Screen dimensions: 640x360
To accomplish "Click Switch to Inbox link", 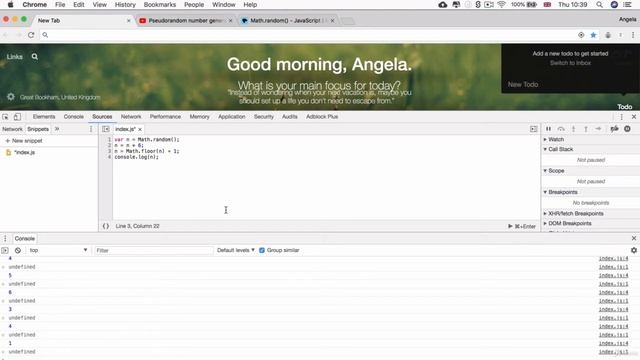I will 570,63.
